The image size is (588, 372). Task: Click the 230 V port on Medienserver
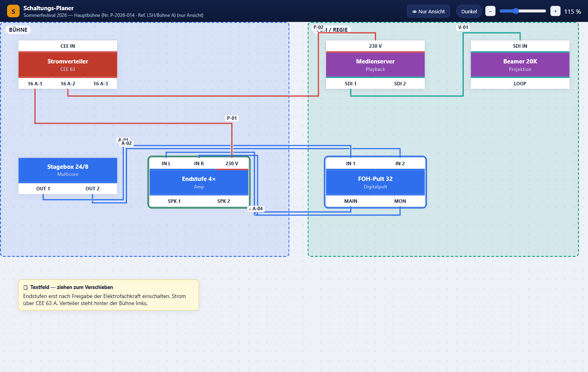pos(376,46)
